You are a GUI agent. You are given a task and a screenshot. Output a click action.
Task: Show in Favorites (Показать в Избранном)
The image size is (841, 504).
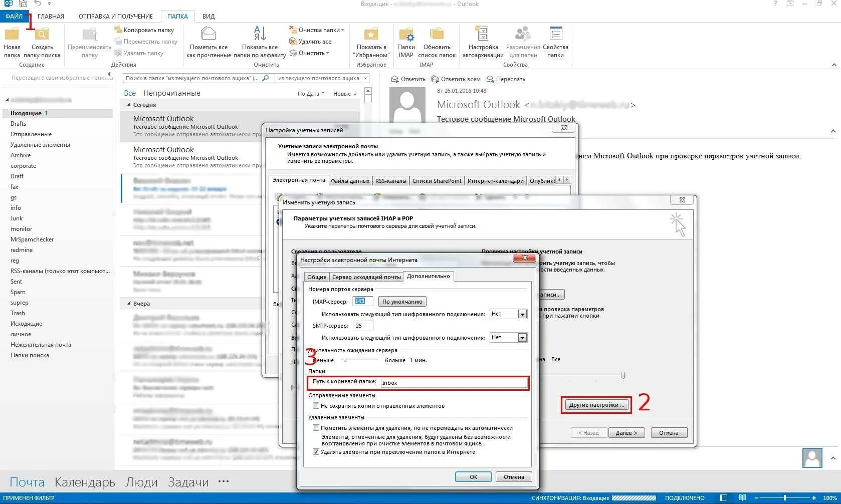click(x=371, y=43)
